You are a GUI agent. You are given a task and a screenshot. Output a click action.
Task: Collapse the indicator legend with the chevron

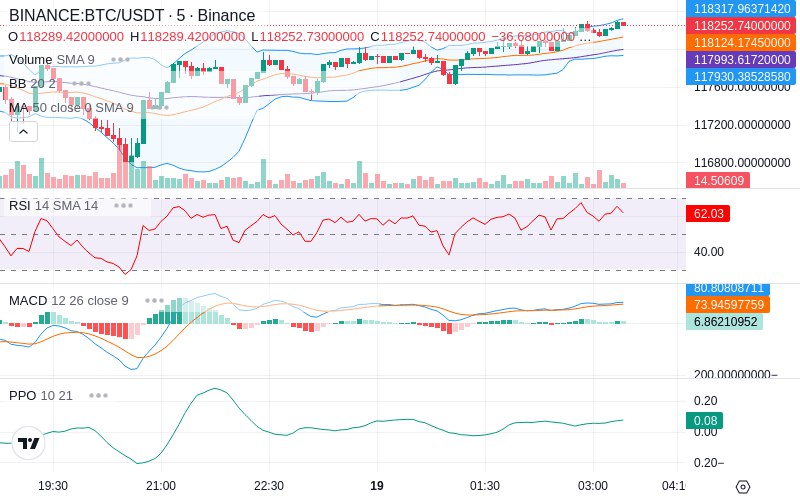[x=23, y=132]
